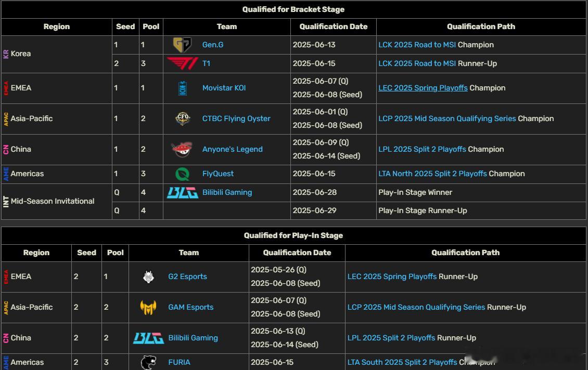Image resolution: width=588 pixels, height=370 pixels.
Task: Open the FURIA team link
Action: [179, 362]
